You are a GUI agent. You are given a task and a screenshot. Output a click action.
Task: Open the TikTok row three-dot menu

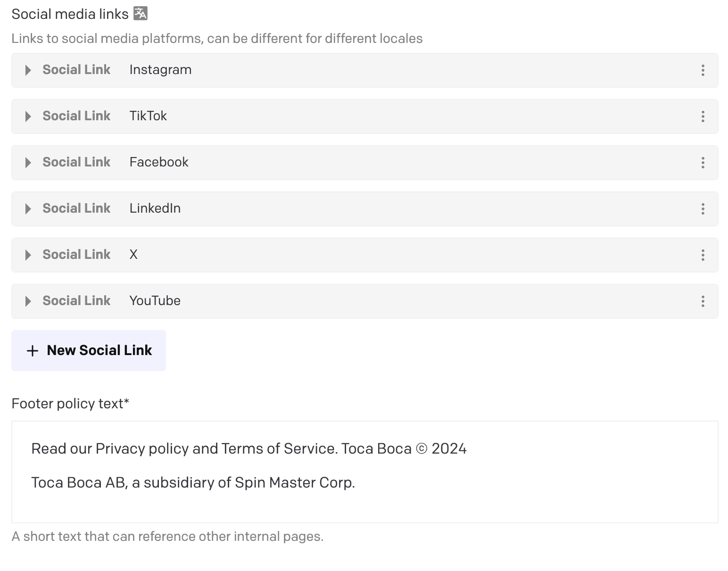703,116
